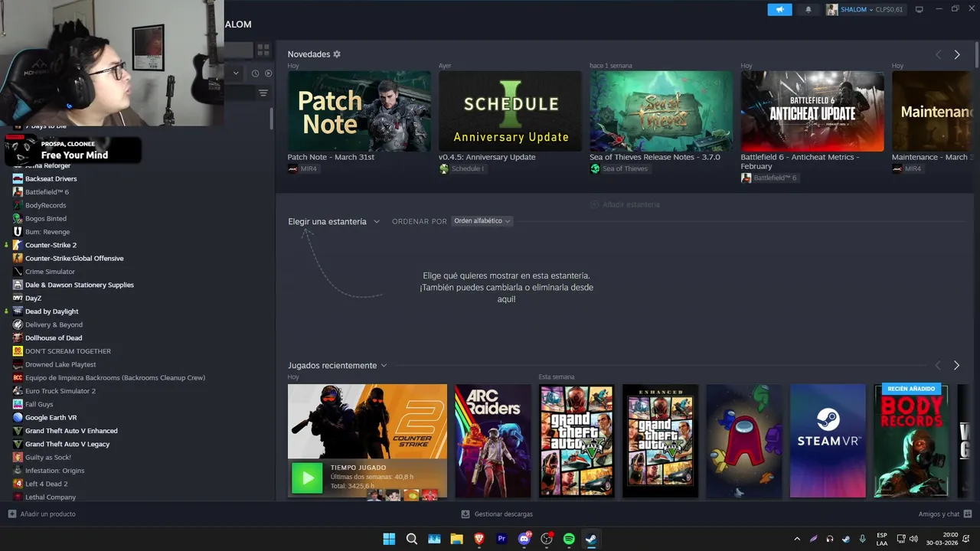
Task: Show next recently played games arrow
Action: tap(956, 365)
